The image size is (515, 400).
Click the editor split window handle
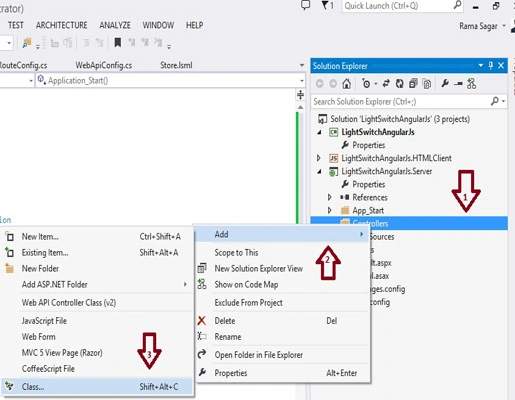[300, 95]
